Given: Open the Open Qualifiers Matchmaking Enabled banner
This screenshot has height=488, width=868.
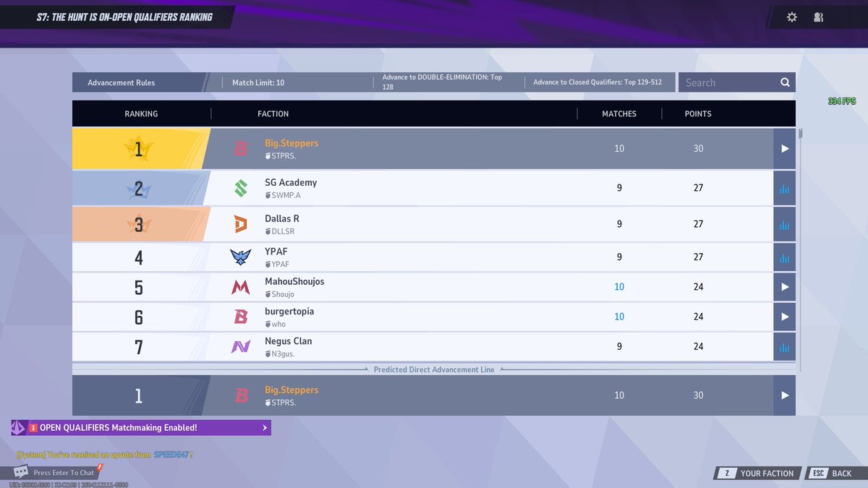Looking at the screenshot, I should click(x=141, y=428).
